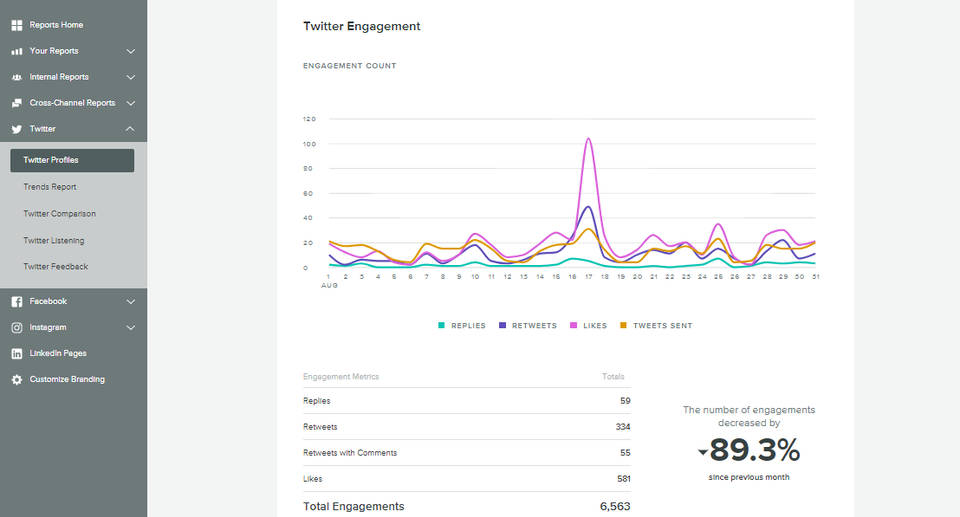The height and width of the screenshot is (517, 960).
Task: Click the Internal Reports people icon
Action: [17, 77]
